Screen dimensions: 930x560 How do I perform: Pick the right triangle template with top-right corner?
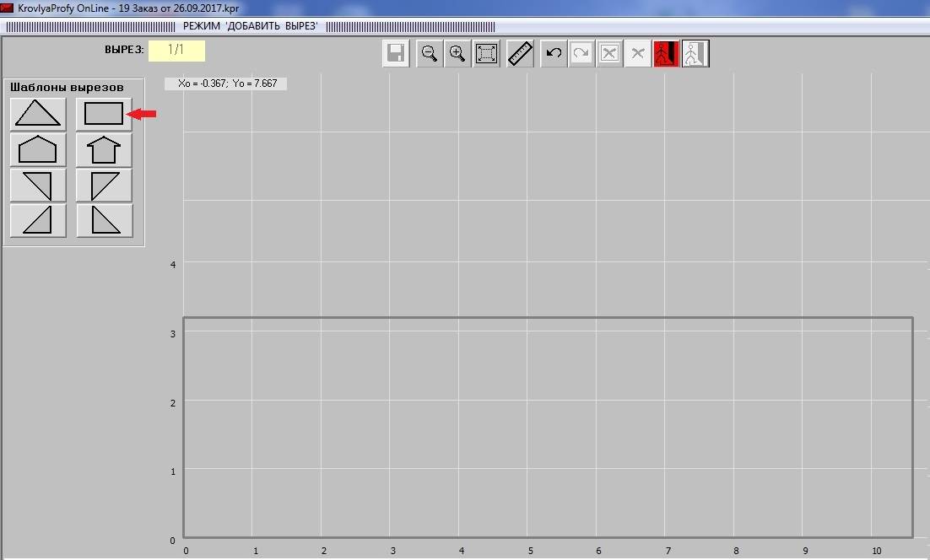click(38, 186)
